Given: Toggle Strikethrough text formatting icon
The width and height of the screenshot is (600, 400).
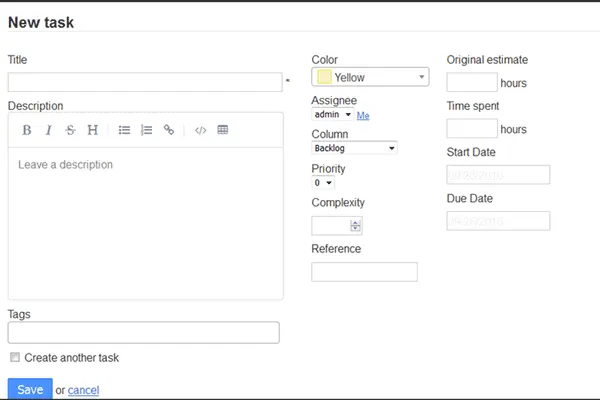Looking at the screenshot, I should tap(70, 130).
